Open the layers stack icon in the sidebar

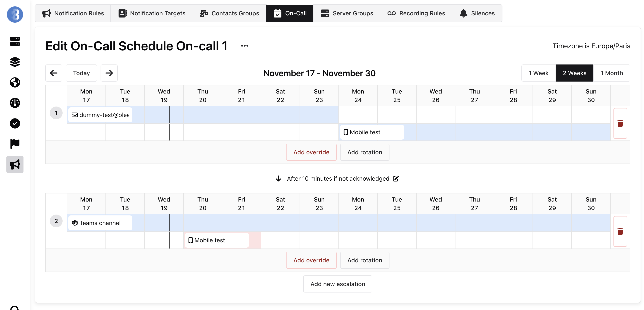click(x=15, y=62)
